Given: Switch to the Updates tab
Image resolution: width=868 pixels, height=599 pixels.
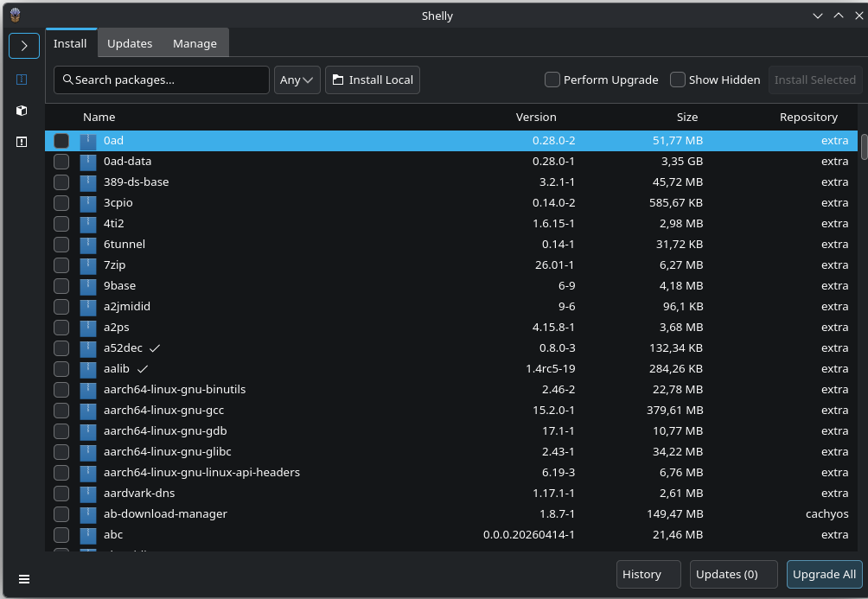Looking at the screenshot, I should click(x=130, y=43).
